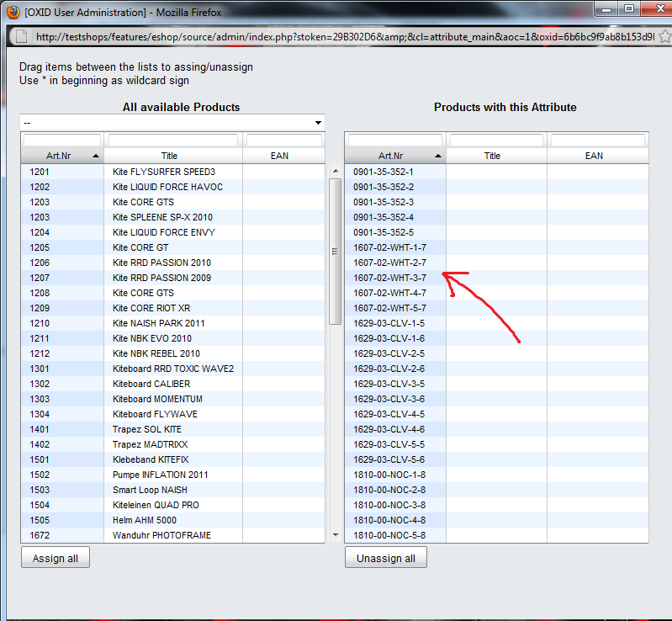Focus the Art.Nr filter field of available products

coord(62,141)
